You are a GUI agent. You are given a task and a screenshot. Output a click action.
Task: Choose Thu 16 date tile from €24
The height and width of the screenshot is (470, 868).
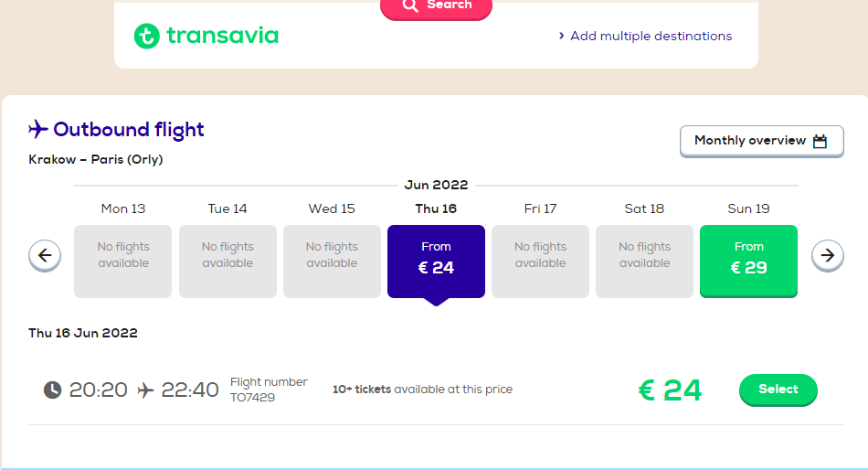(436, 262)
